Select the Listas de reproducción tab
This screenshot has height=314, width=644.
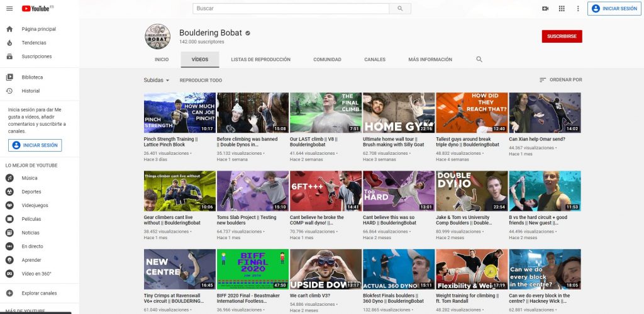[x=260, y=59]
